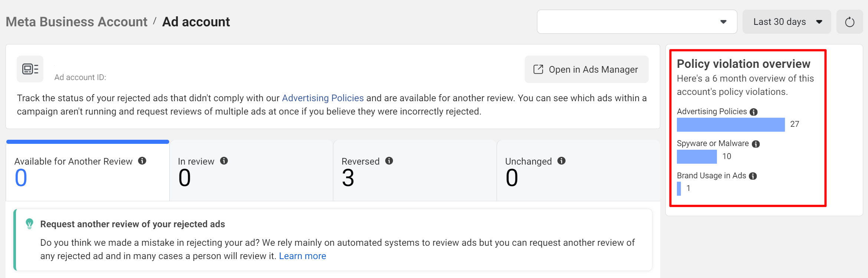Go to Meta Business Account breadcrumb
This screenshot has height=278, width=868.
point(76,22)
